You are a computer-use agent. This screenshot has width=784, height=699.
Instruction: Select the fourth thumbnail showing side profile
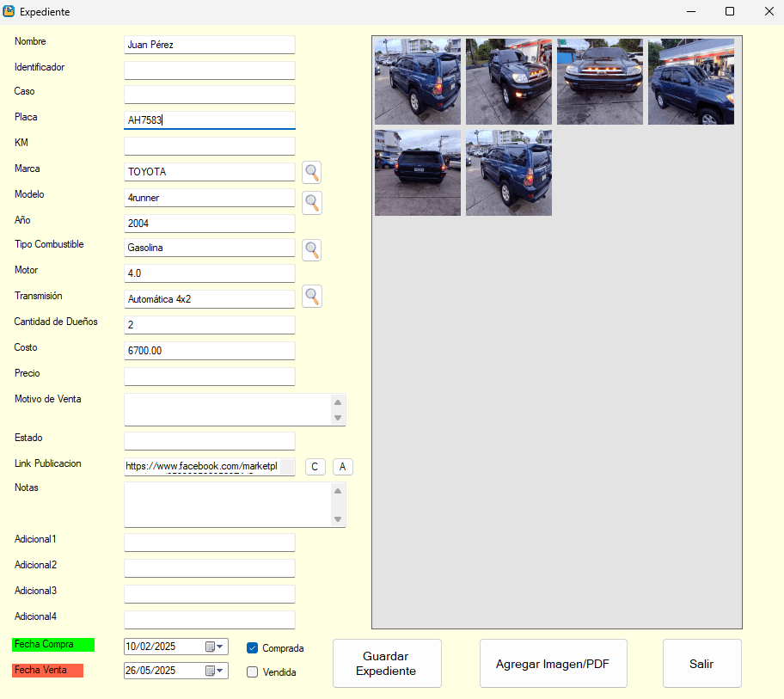tap(691, 81)
